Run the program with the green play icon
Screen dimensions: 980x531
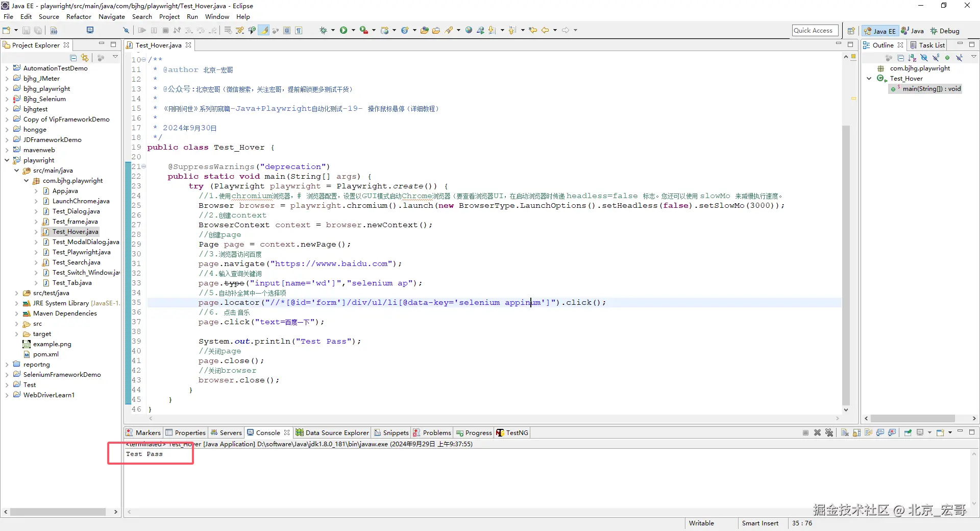point(344,31)
